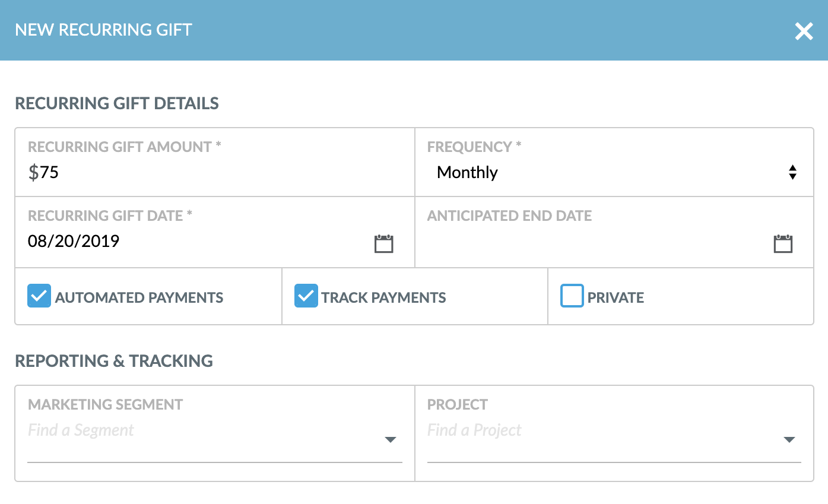The width and height of the screenshot is (828, 504).
Task: Enable the Private checkbox
Action: pyautogui.click(x=572, y=296)
